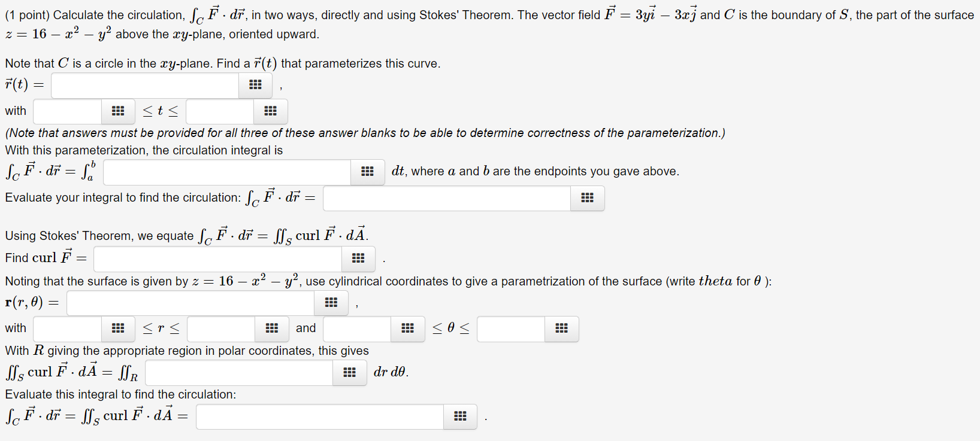The width and height of the screenshot is (980, 441).
Task: Open equation editor for the upper r bound
Action: click(272, 329)
